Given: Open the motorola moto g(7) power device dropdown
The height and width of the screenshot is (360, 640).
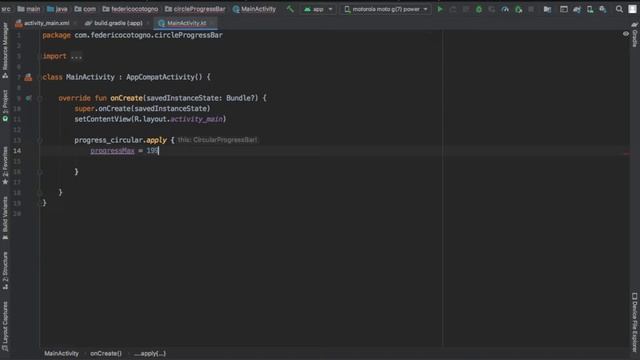Looking at the screenshot, I should 385,9.
